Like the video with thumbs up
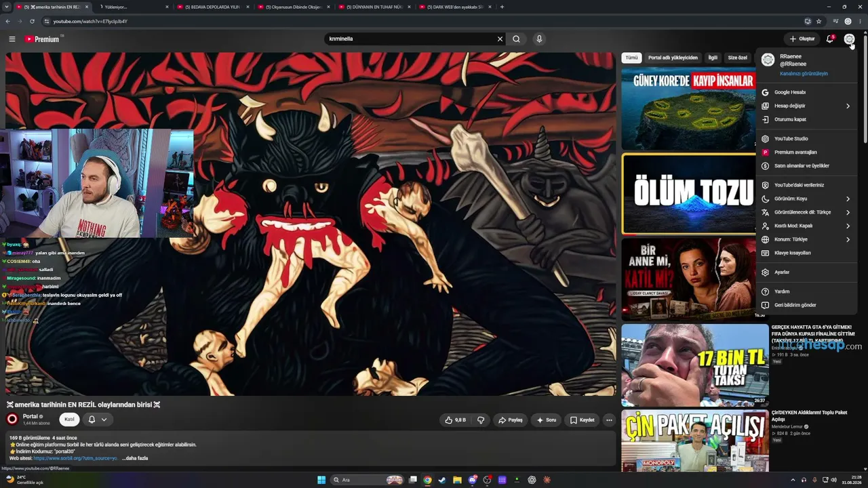The height and width of the screenshot is (488, 868). tap(456, 420)
